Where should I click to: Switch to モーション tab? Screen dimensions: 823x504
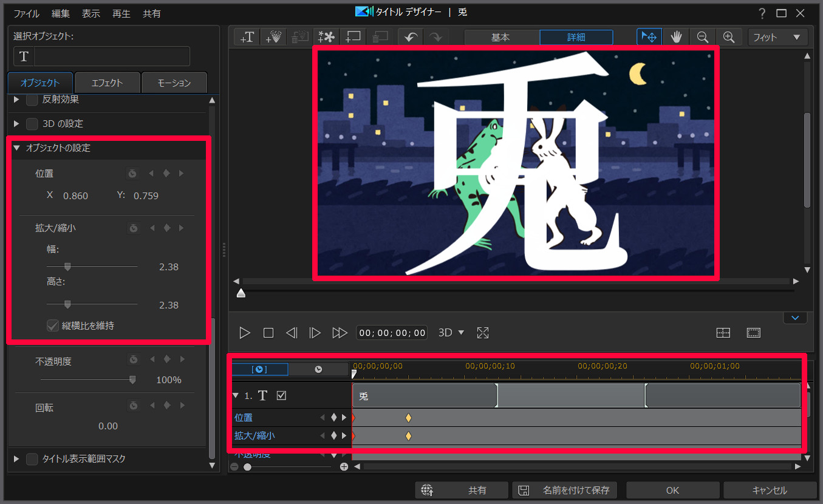point(174,83)
